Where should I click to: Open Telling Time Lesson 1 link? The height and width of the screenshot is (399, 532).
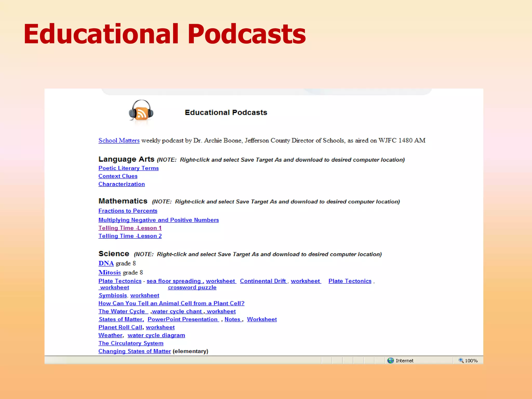click(130, 228)
